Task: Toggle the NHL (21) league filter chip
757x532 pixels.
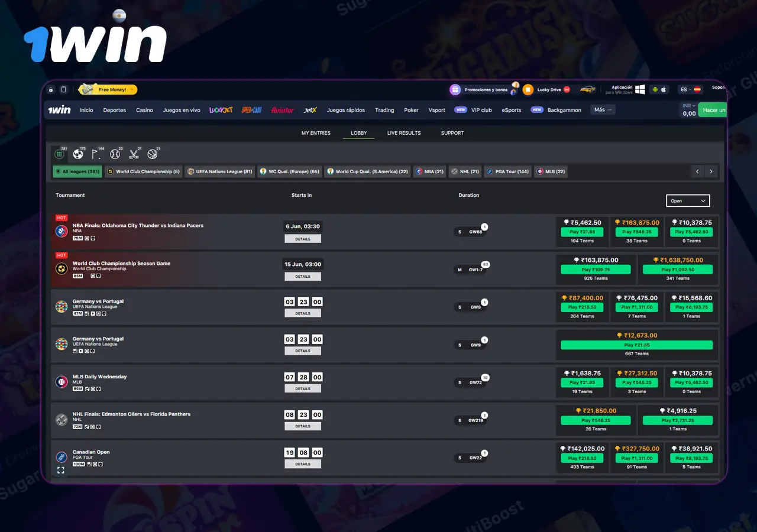Action: coord(465,171)
